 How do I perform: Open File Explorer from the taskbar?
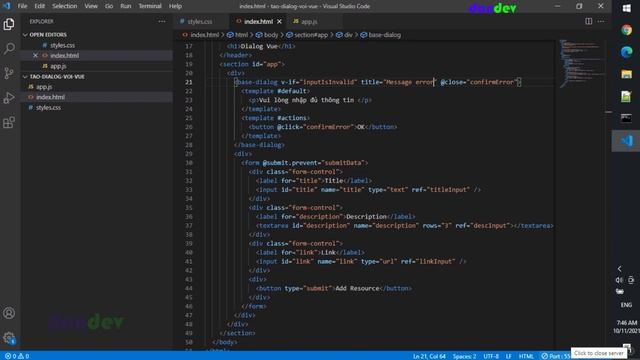click(x=627, y=74)
